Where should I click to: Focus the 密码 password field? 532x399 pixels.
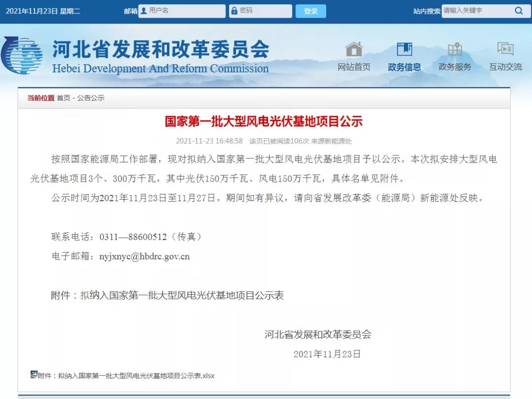tap(261, 10)
